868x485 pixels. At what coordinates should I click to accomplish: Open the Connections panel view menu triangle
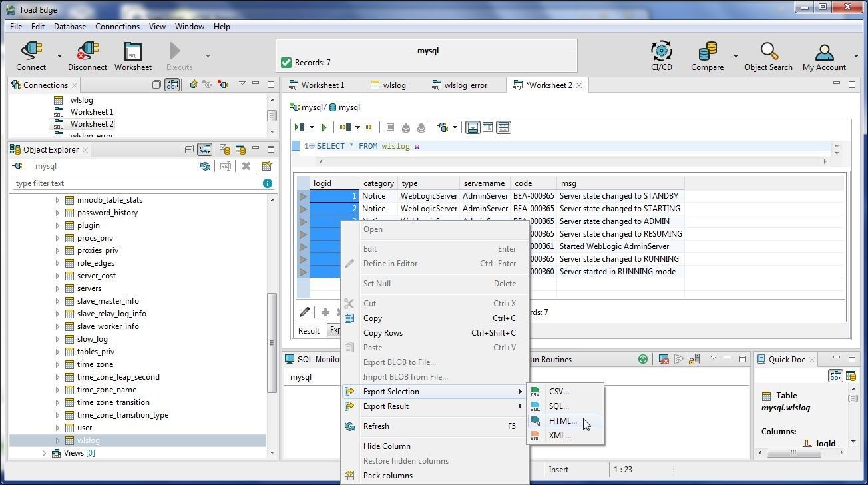[242, 84]
